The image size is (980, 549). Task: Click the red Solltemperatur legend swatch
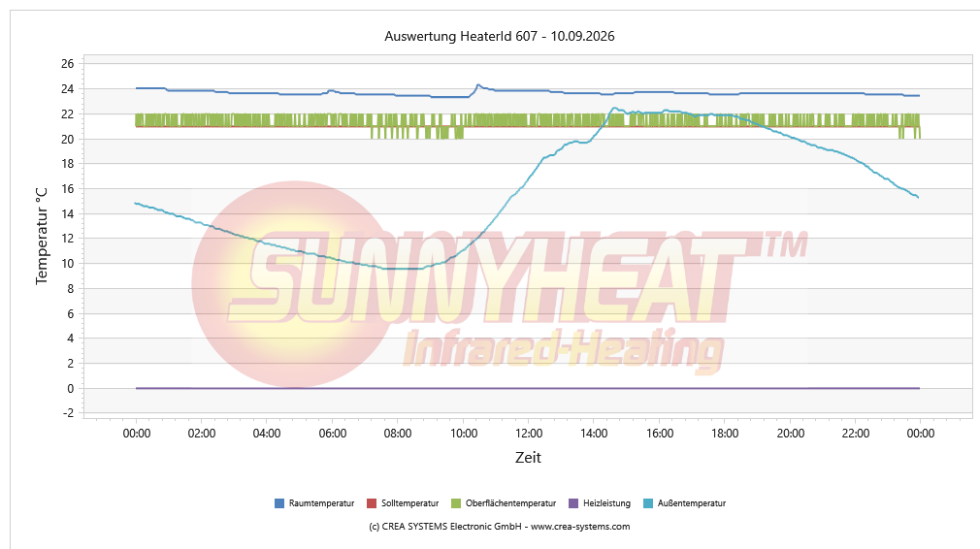click(x=372, y=503)
